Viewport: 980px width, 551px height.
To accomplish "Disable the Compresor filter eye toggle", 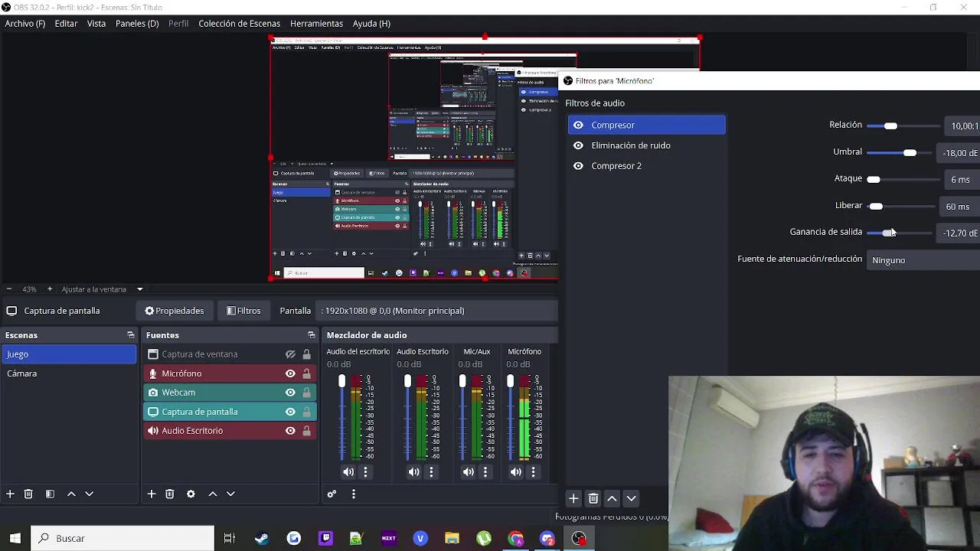I will 578,125.
